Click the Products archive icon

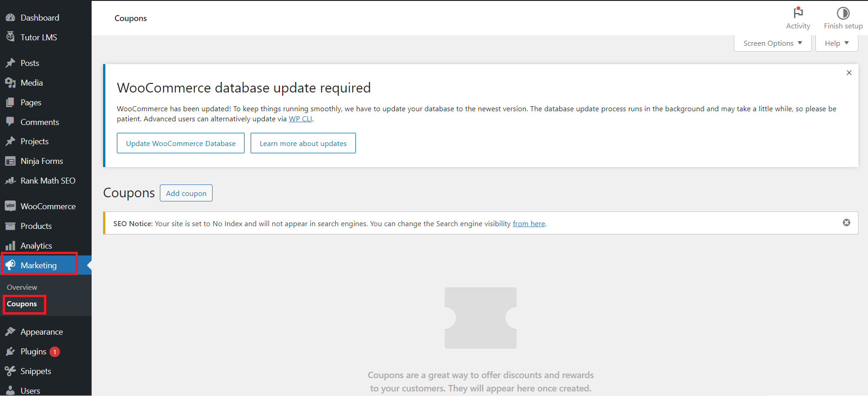[x=10, y=226]
